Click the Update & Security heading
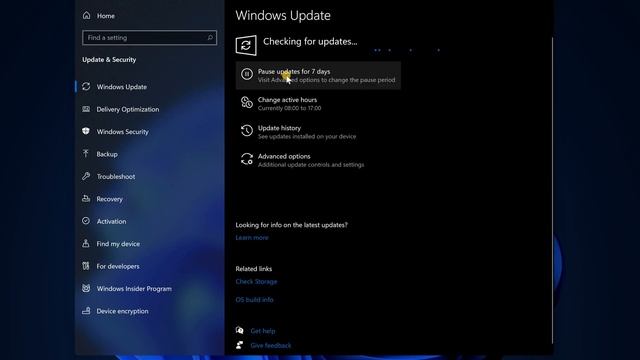Screen dimensions: 640x360 (x=109, y=60)
